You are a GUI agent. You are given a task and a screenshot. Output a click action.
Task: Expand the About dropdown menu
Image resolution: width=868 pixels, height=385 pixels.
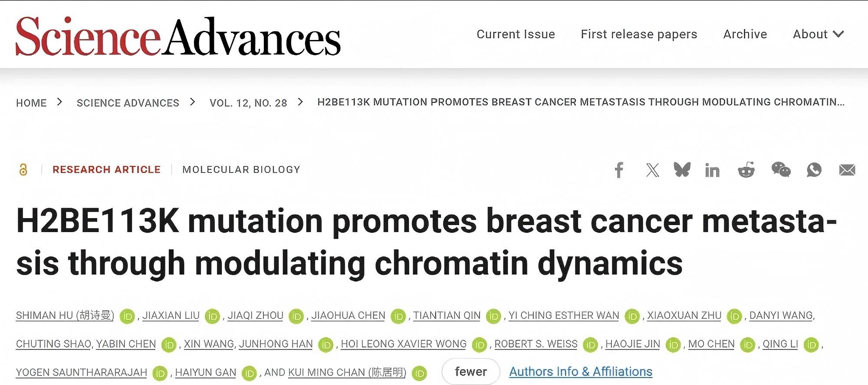click(x=819, y=34)
